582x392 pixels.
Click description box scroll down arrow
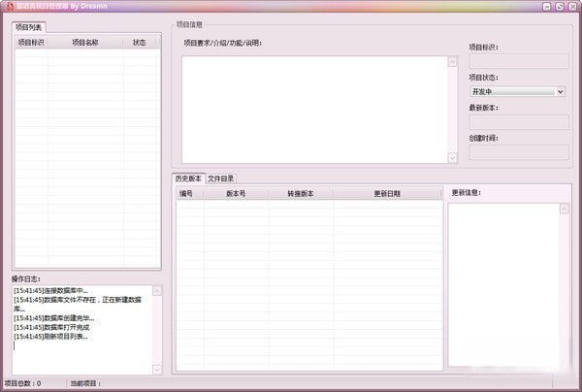(x=452, y=158)
